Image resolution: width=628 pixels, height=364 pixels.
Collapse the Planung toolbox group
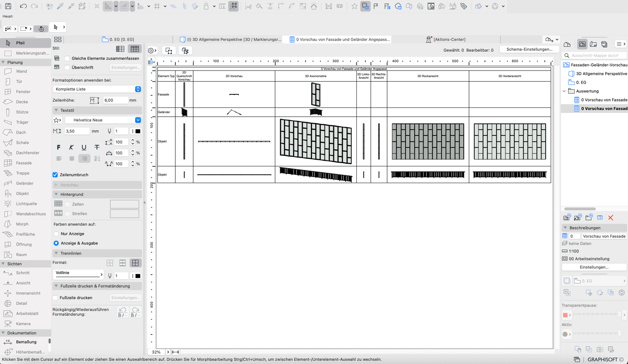click(x=3, y=62)
